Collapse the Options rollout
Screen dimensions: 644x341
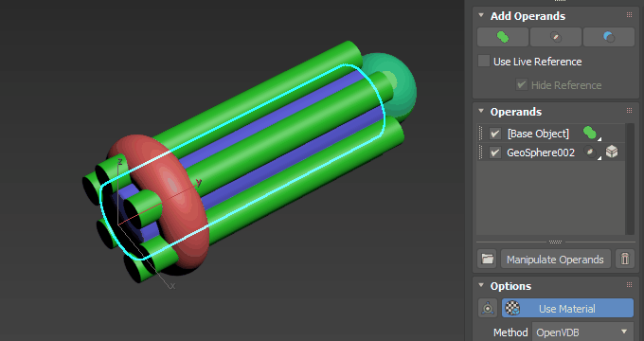tap(481, 285)
